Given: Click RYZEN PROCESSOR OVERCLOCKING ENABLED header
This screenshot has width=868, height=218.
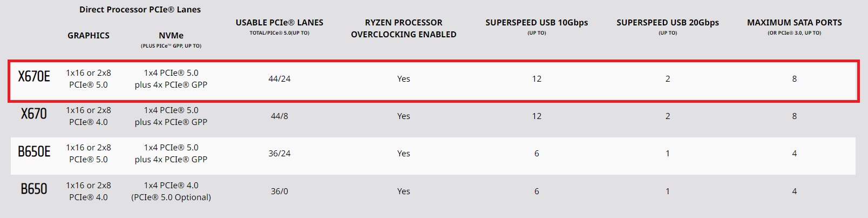Looking at the screenshot, I should click(x=404, y=28).
